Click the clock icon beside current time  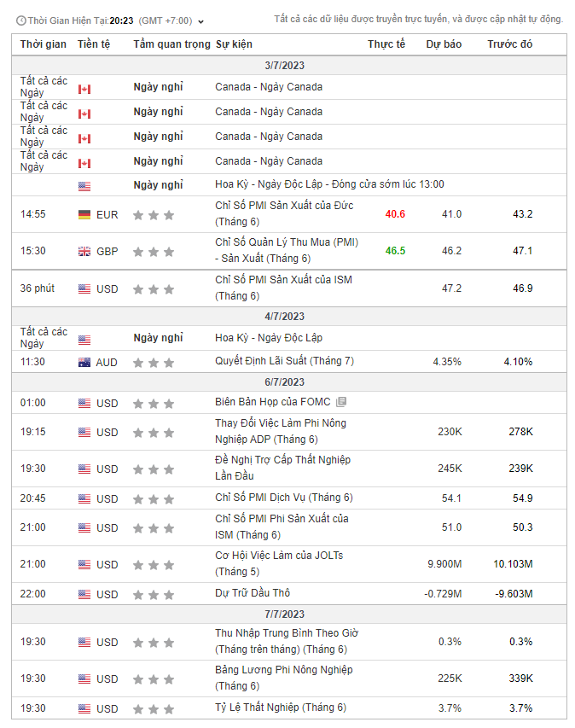20,20
